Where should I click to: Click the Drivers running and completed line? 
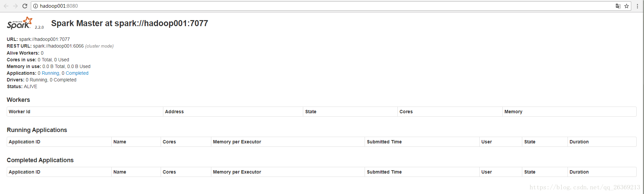(42, 80)
